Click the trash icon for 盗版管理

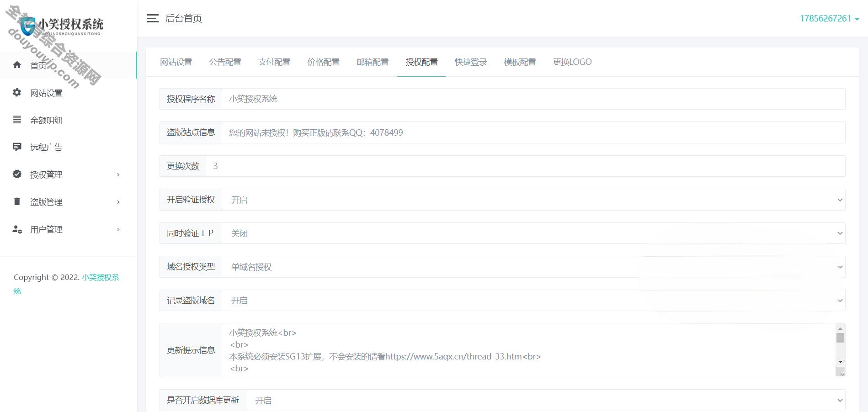[17, 201]
